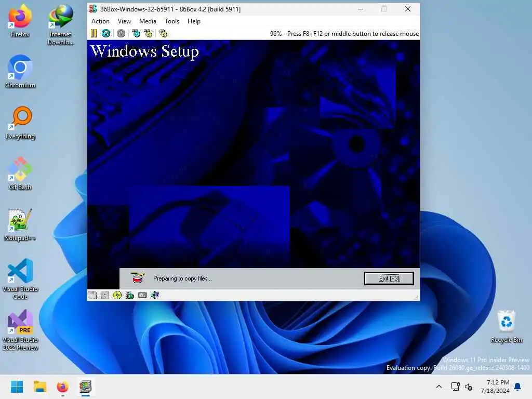Click grey rectangular device status icon

[142, 295]
